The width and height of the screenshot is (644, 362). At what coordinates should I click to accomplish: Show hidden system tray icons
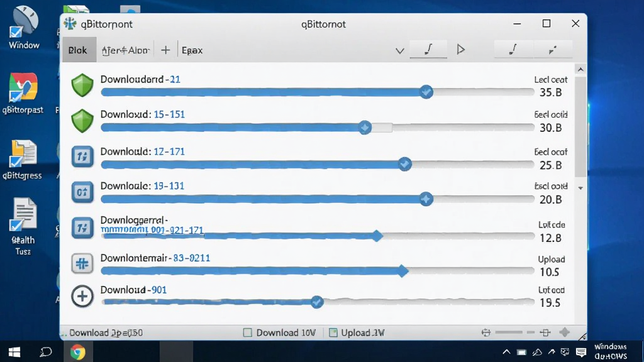click(x=506, y=352)
